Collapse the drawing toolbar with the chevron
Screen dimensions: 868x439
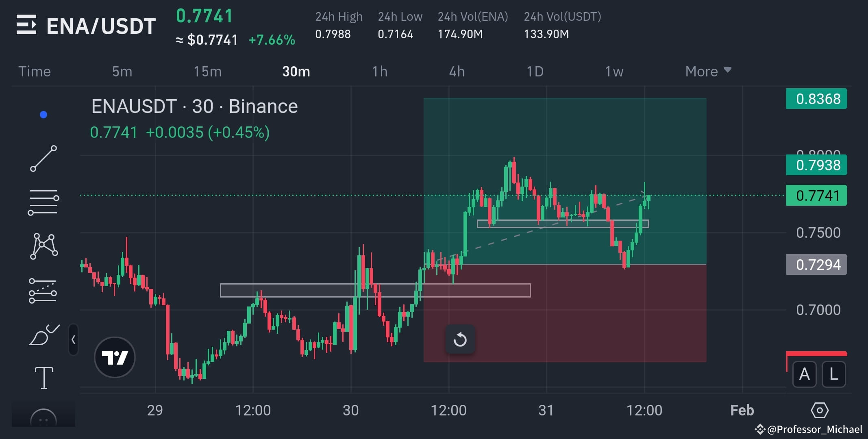[x=74, y=339]
